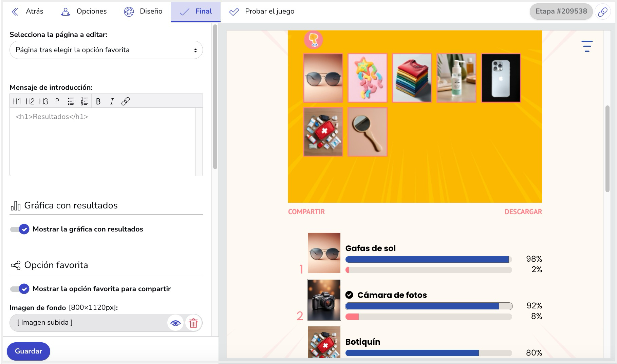Screen dimensions: 617x364
Task: Select the lotion bottle thumbnail
Action: pyautogui.click(x=456, y=78)
